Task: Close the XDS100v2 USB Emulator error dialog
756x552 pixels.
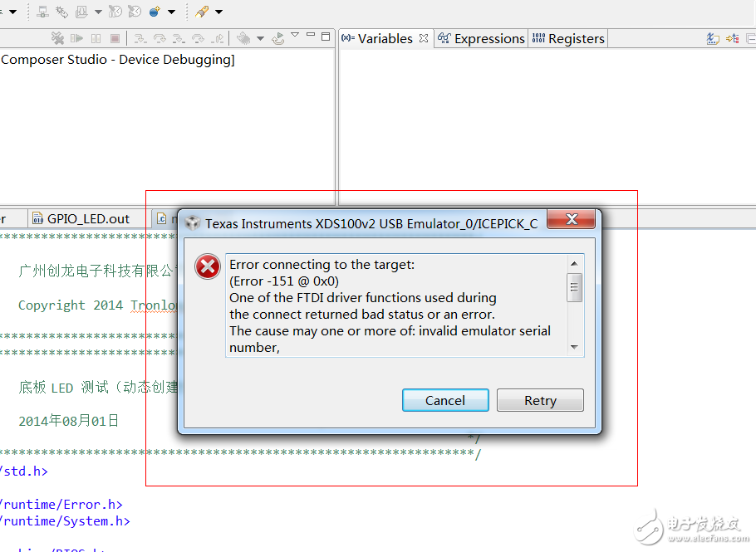Action: click(572, 219)
